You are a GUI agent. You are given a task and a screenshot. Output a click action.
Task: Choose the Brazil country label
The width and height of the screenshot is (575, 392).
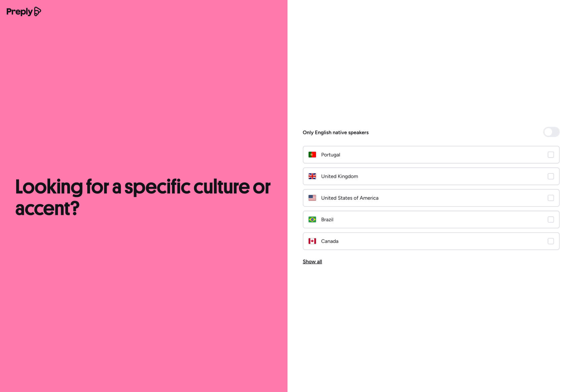coord(327,220)
